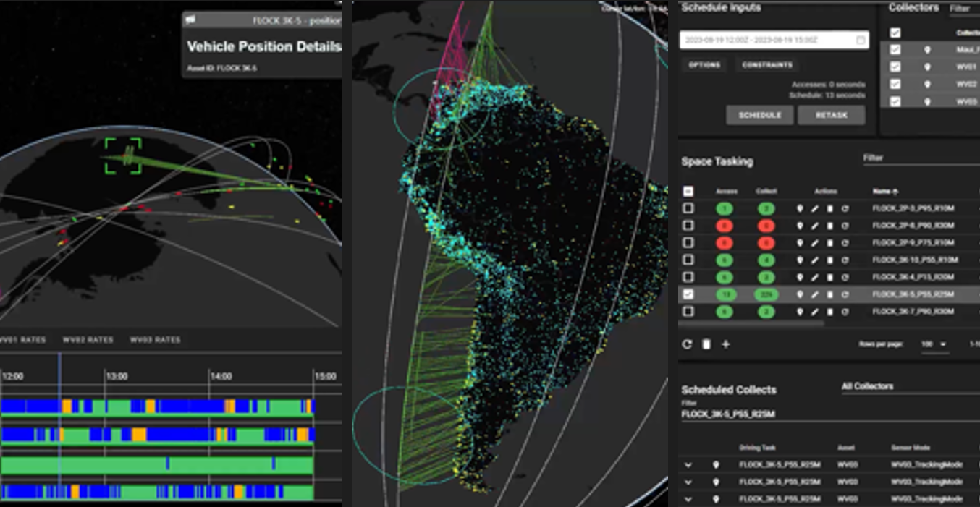
Task: Expand the first scheduled collect row
Action: pos(688,465)
